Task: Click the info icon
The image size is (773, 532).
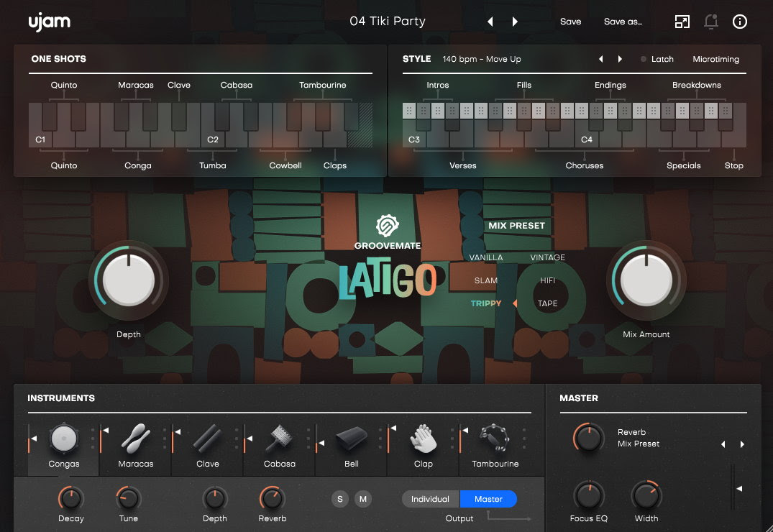Action: click(740, 22)
